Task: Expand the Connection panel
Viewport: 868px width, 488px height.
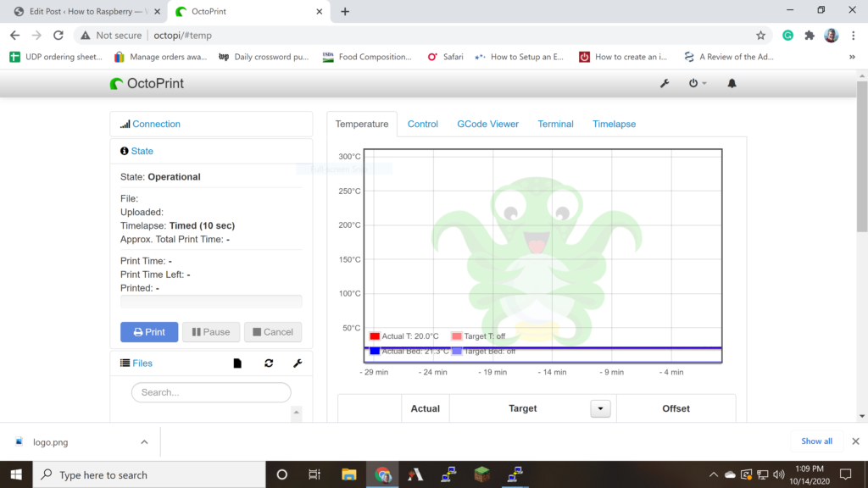Action: tap(156, 124)
